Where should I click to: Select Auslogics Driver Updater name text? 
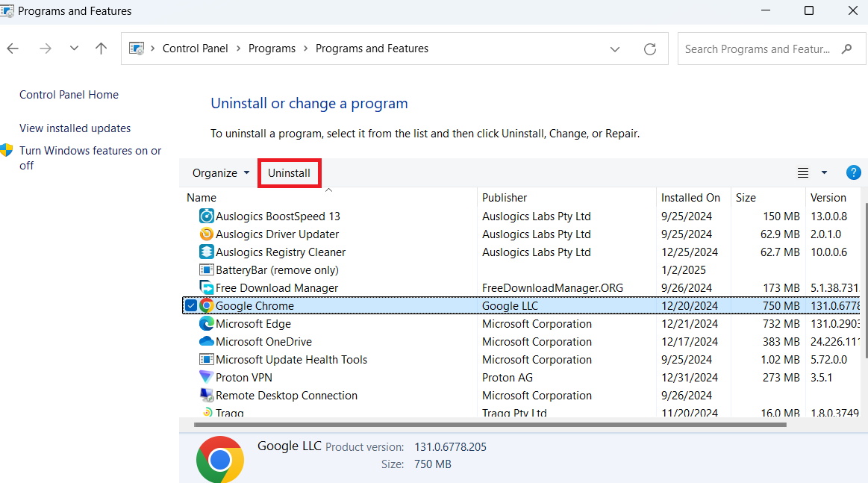pyautogui.click(x=278, y=234)
